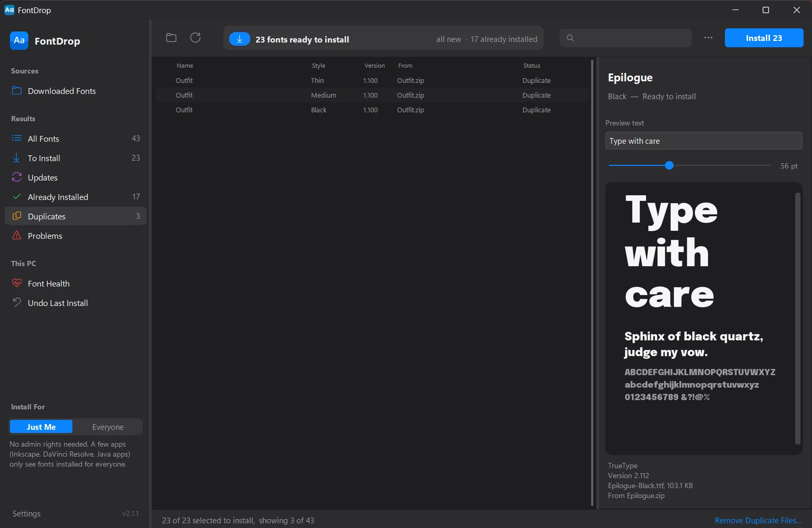The image size is (812, 528).
Task: Click the heart icon beside Font Health
Action: point(17,283)
